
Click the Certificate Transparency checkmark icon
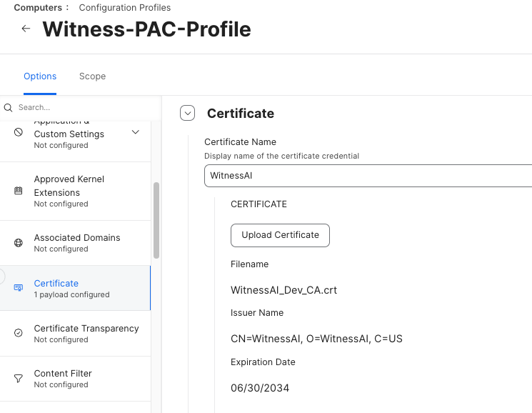point(19,334)
